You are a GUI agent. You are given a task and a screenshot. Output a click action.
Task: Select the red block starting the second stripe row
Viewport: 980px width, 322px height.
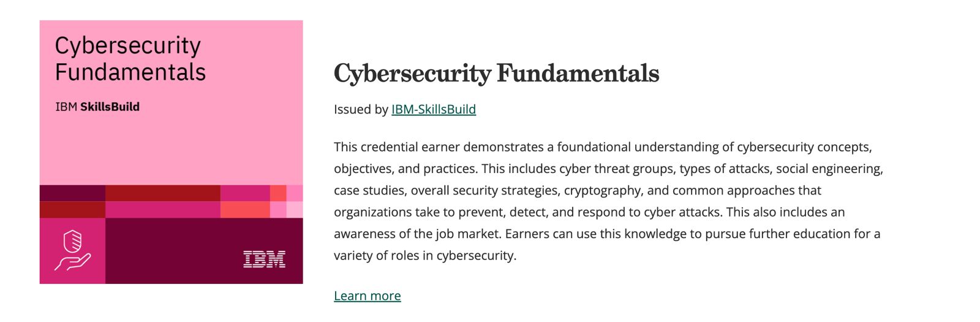72,210
